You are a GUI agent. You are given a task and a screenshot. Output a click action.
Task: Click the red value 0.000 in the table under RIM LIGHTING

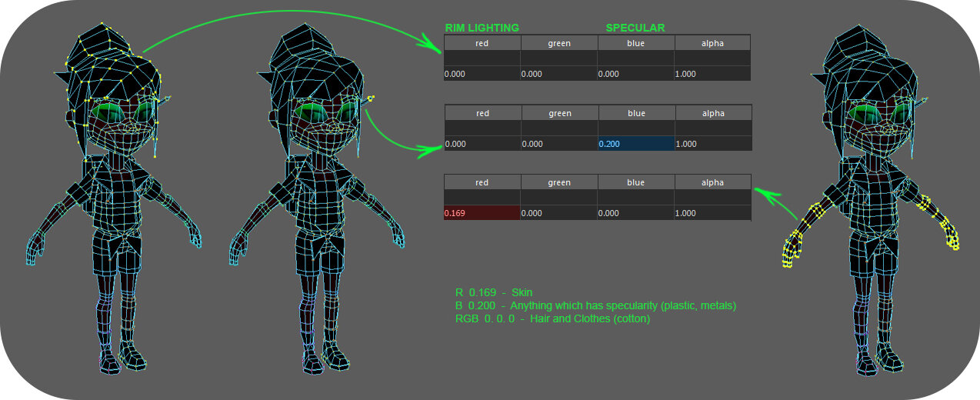click(x=482, y=74)
